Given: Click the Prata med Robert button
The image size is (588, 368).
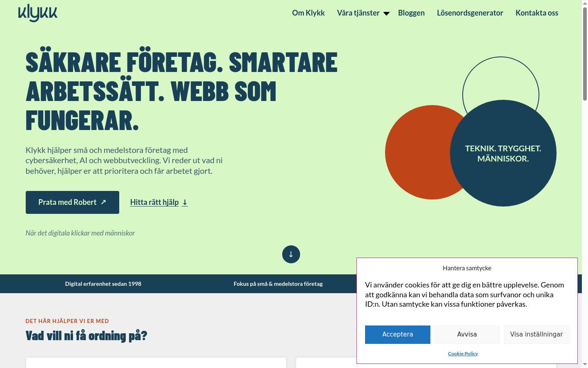Looking at the screenshot, I should 72,202.
